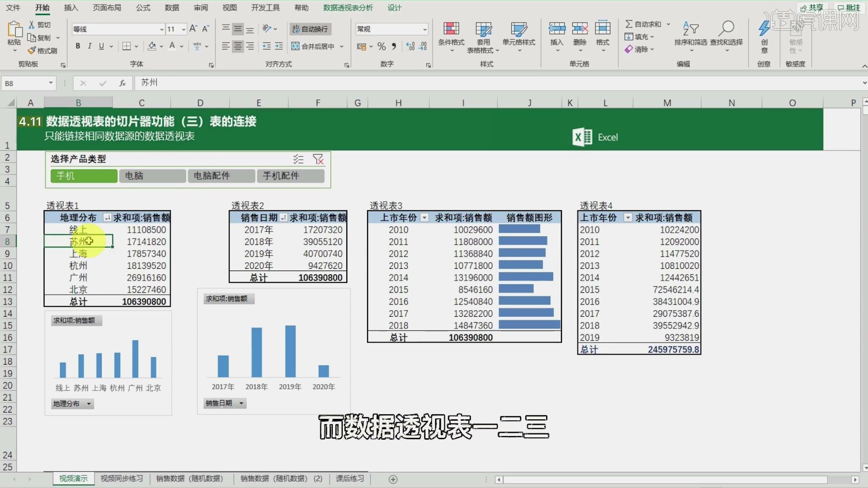Viewport: 868px width, 488px height.
Task: Click the Borders icon
Action: (127, 46)
